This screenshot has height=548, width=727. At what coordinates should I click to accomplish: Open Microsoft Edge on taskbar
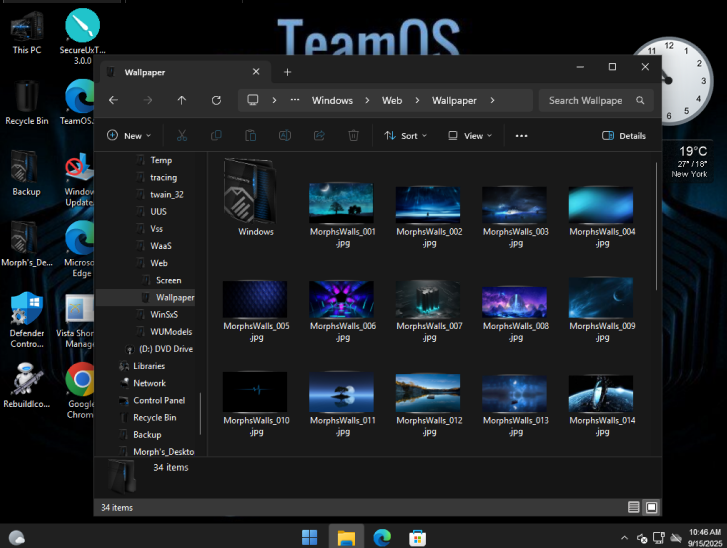[x=382, y=537]
